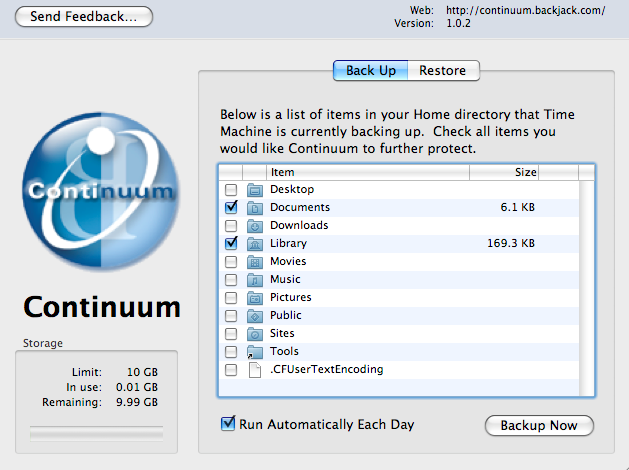Click the 0.01 GB in use value
Viewport: 629px width, 470px height.
[137, 387]
